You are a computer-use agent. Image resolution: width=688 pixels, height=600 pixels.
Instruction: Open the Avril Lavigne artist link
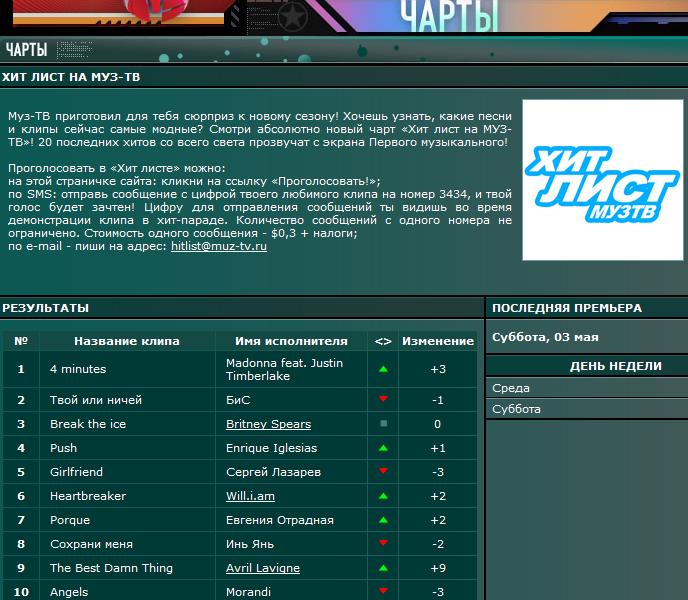(263, 568)
